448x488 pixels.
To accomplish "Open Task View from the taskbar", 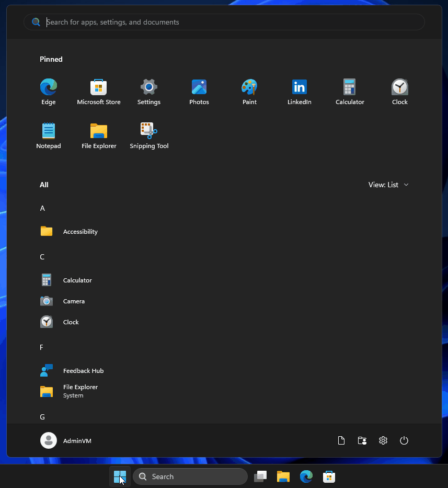I will pos(260,476).
